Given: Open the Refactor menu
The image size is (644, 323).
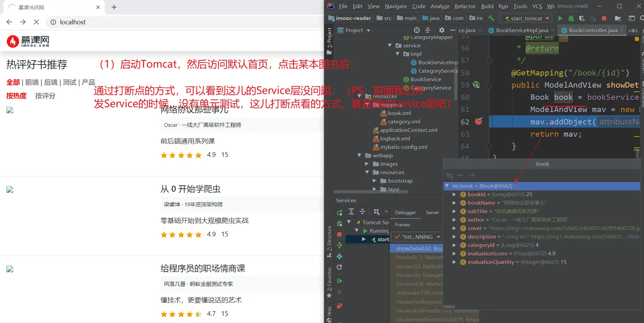Looking at the screenshot, I should tap(465, 6).
